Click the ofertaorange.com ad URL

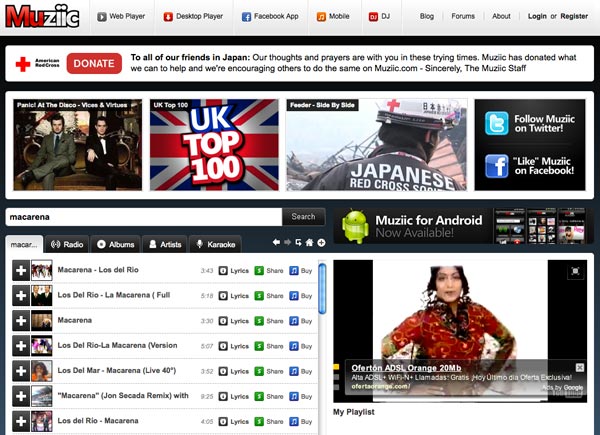pyautogui.click(x=381, y=386)
